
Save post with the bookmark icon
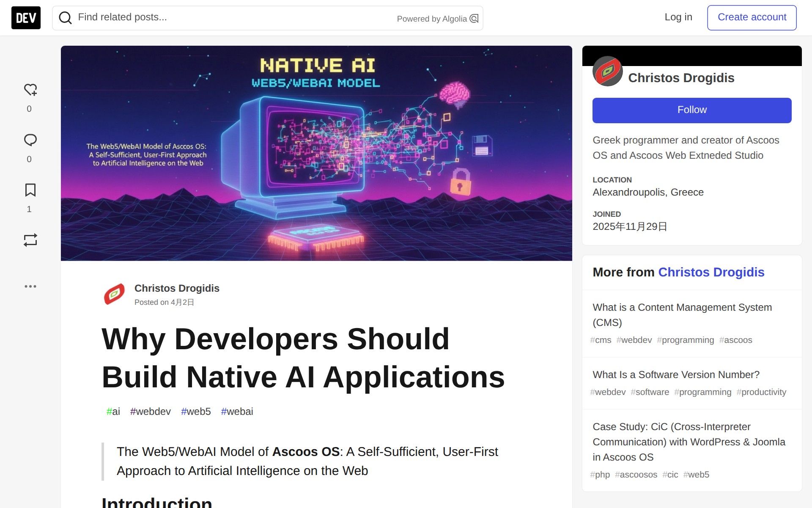[30, 190]
